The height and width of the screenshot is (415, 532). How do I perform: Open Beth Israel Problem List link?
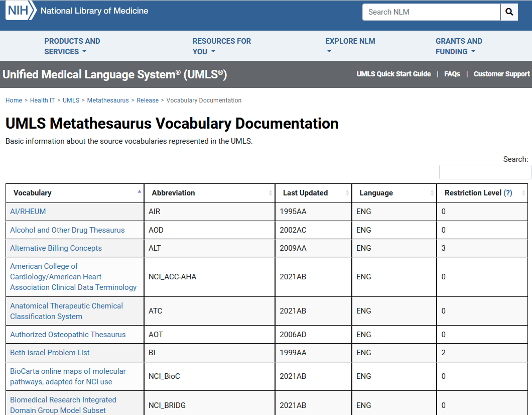click(50, 353)
